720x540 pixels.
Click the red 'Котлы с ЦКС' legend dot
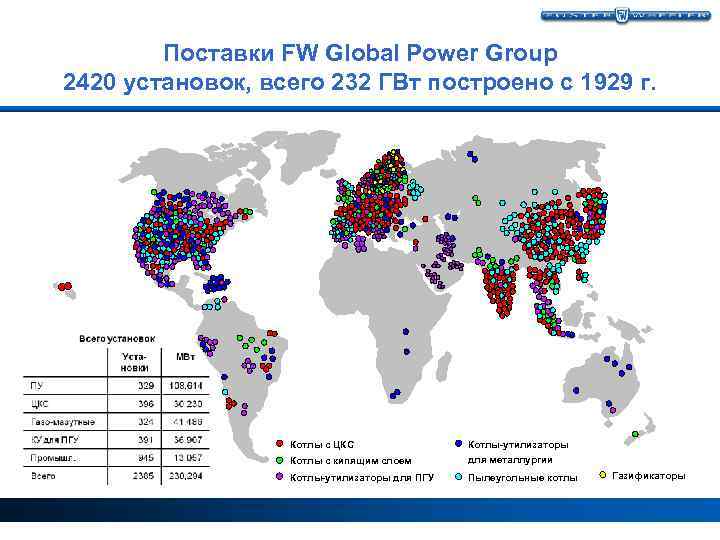tap(279, 444)
